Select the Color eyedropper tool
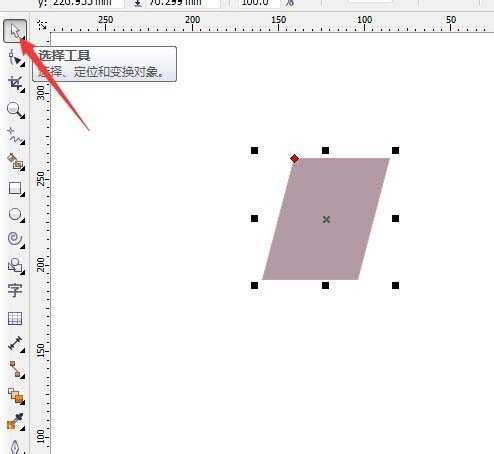 (x=15, y=422)
